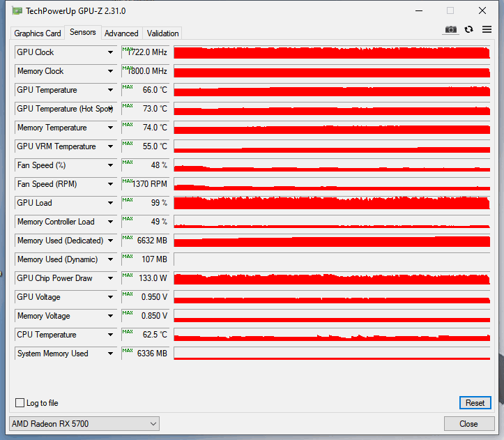Click the GPU Clock history graph
The height and width of the screenshot is (440, 504).
(332, 52)
